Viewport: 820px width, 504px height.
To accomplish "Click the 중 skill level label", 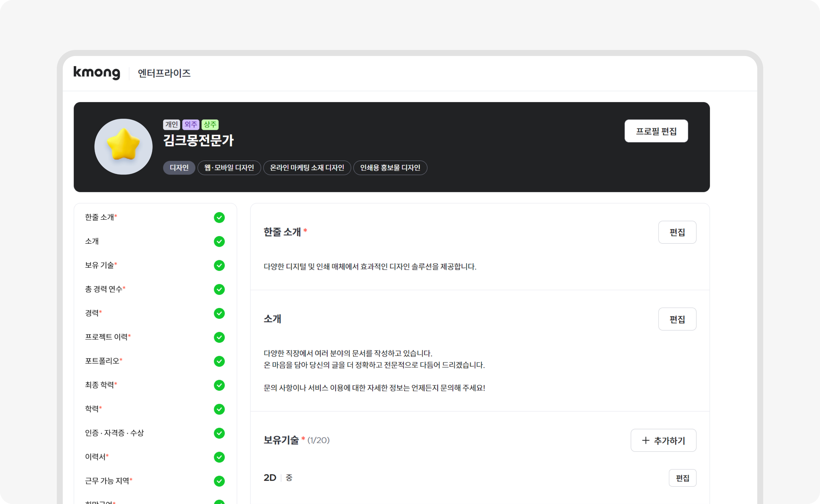I will point(289,478).
